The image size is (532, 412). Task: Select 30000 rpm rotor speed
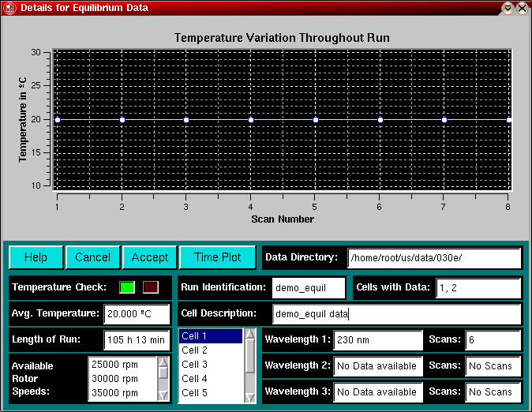coord(122,379)
